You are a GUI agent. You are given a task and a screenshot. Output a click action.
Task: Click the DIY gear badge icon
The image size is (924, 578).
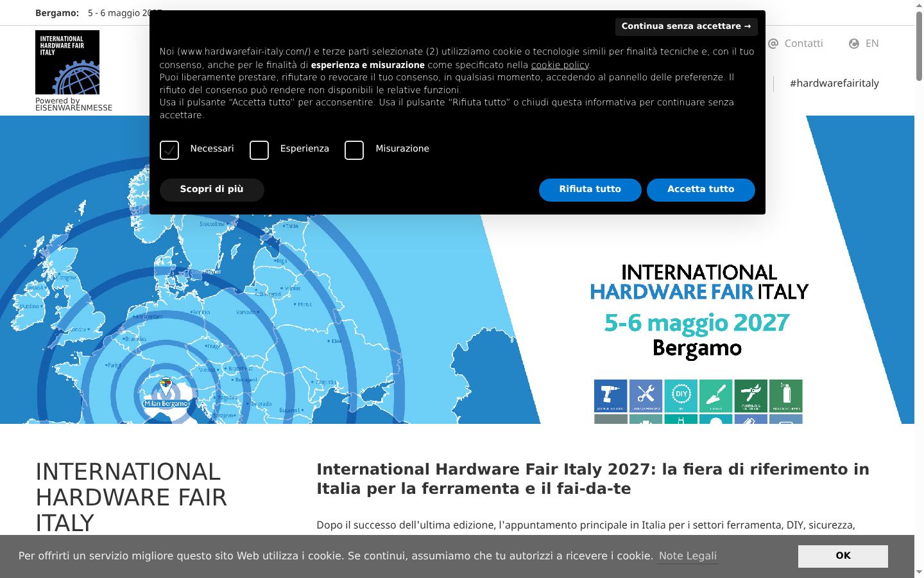pyautogui.click(x=681, y=396)
